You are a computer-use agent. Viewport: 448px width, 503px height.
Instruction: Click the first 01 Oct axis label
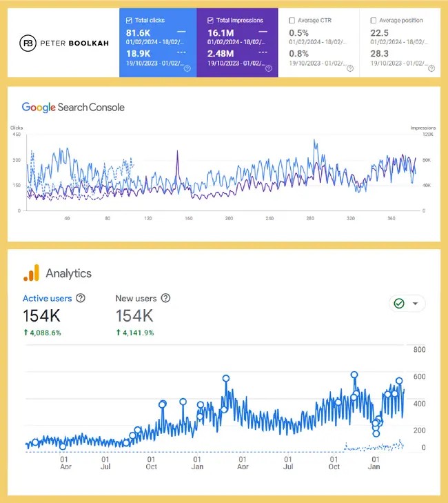click(151, 463)
